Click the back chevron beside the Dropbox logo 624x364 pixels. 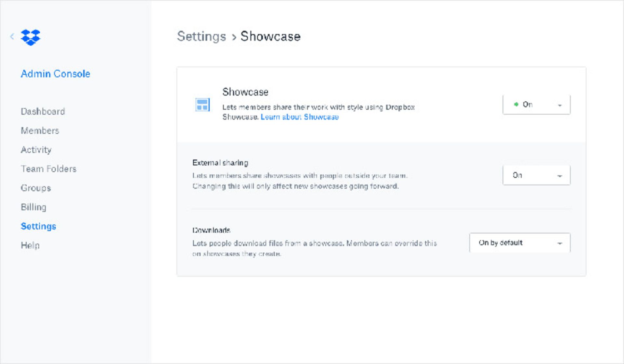pyautogui.click(x=12, y=36)
